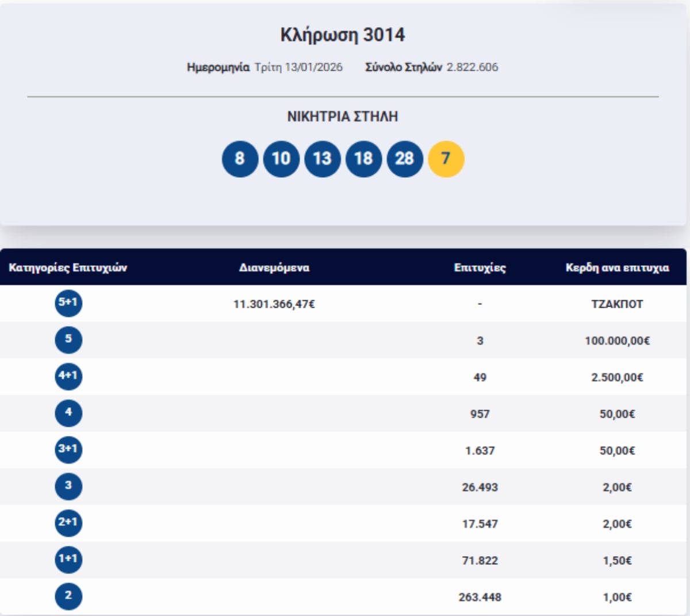690x616 pixels.
Task: Click the 11.301.366,47€ jackpot amount
Action: coord(274,304)
